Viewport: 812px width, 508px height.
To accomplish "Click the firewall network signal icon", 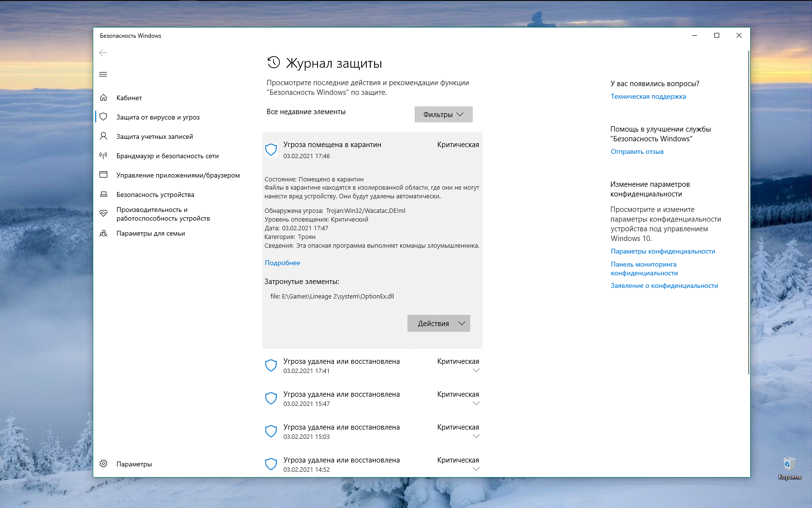I will point(103,156).
